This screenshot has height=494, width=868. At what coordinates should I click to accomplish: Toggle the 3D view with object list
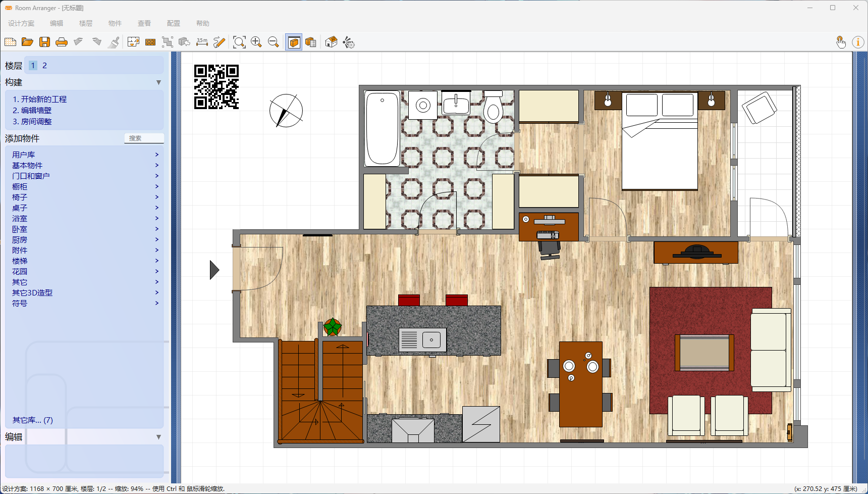pyautogui.click(x=311, y=42)
